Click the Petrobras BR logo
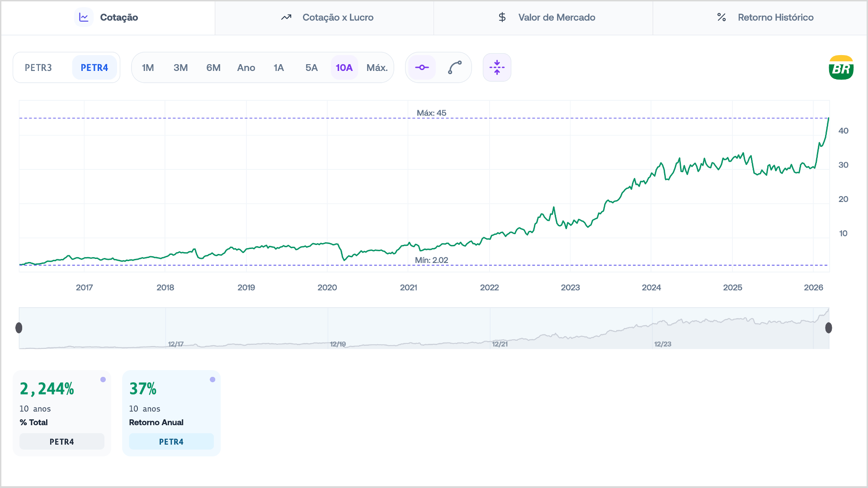Viewport: 868px width, 488px height. pos(841,67)
